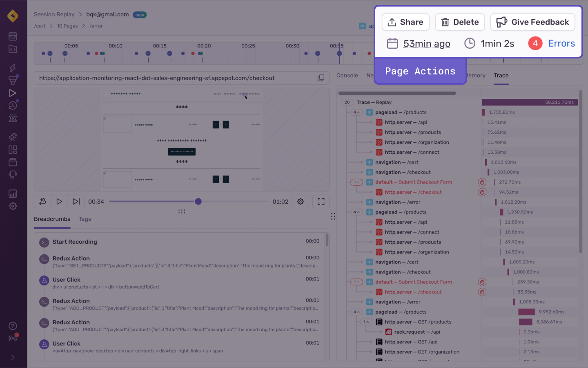
Task: Click the copy icon beside the checkout URL
Action: coord(321,78)
